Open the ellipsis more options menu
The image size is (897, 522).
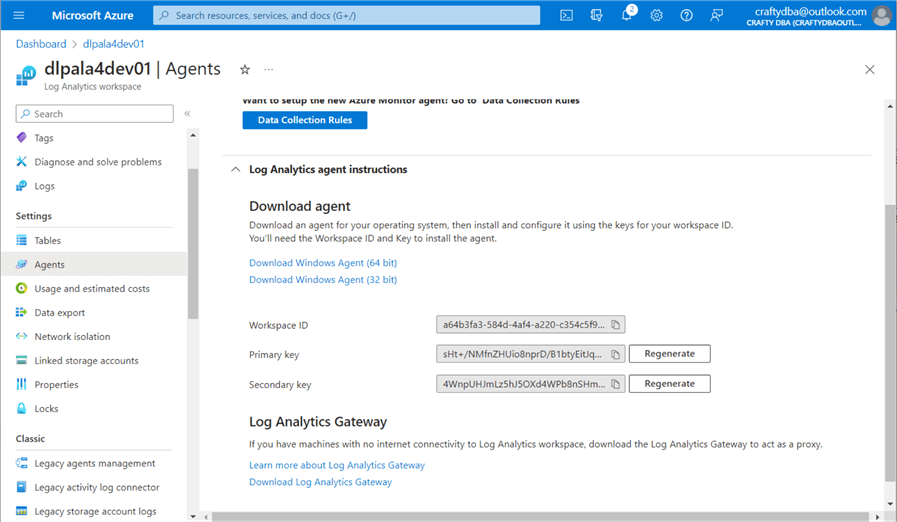tap(268, 69)
